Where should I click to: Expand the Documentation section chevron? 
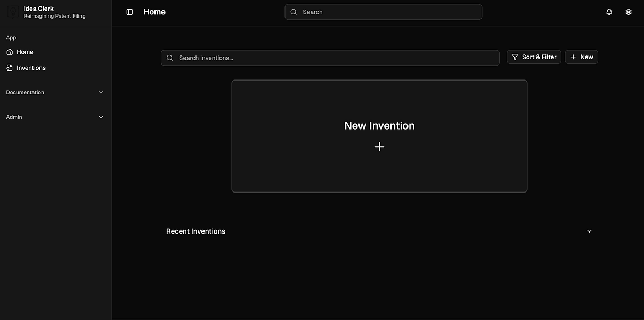point(101,92)
